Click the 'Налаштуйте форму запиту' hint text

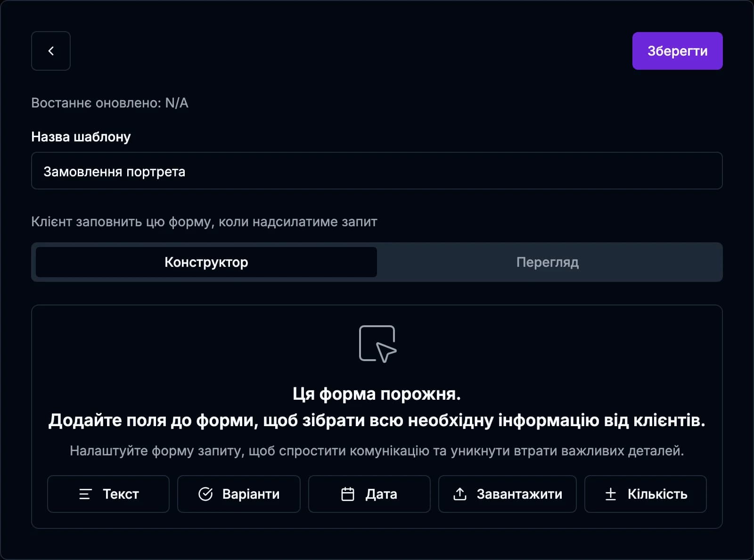[377, 451]
